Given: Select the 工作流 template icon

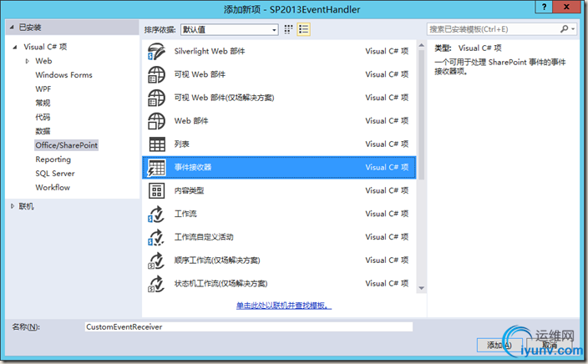Looking at the screenshot, I should (x=156, y=214).
